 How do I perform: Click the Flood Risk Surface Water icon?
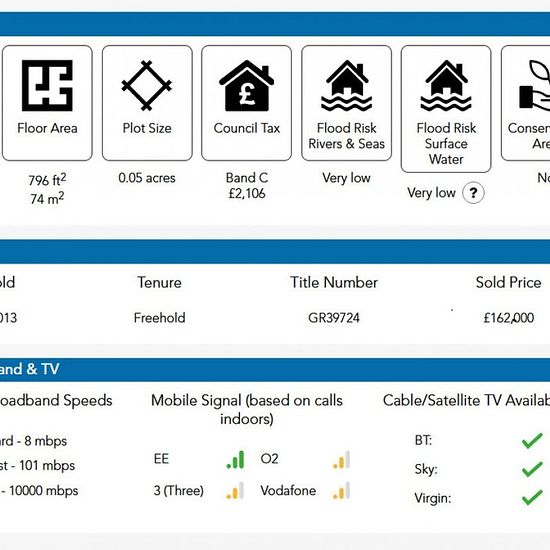[446, 86]
